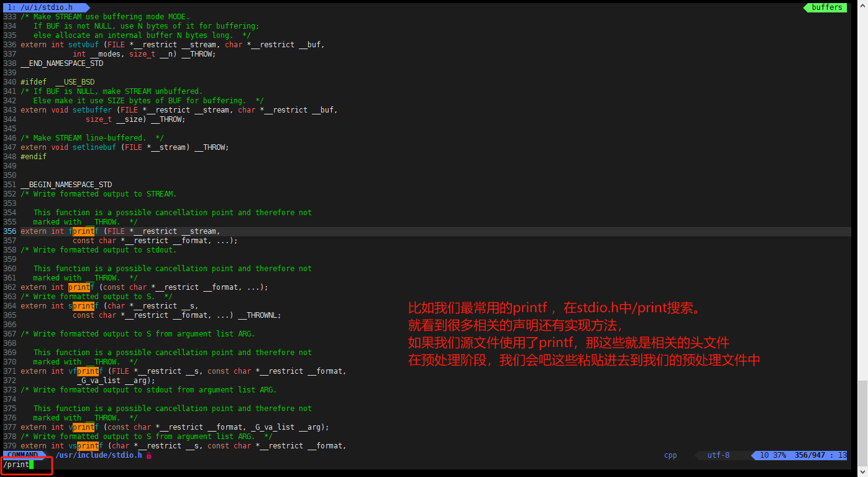Image resolution: width=868 pixels, height=477 pixels.
Task: Click '__THROWNL;' at end of line 365
Action: (x=260, y=315)
